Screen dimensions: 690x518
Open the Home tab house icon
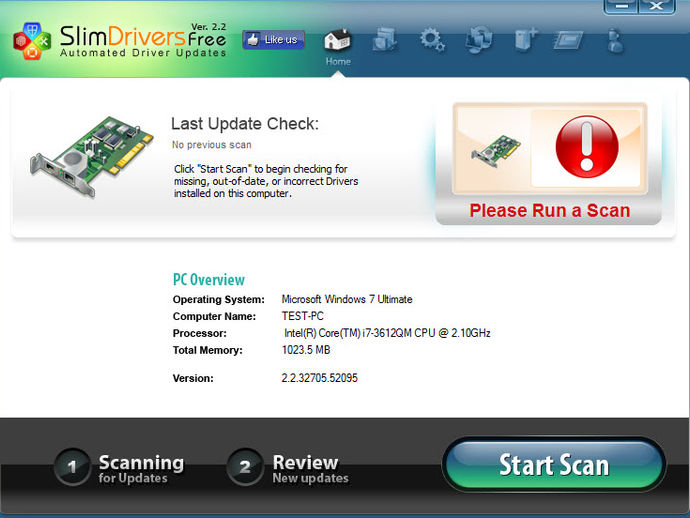(338, 40)
